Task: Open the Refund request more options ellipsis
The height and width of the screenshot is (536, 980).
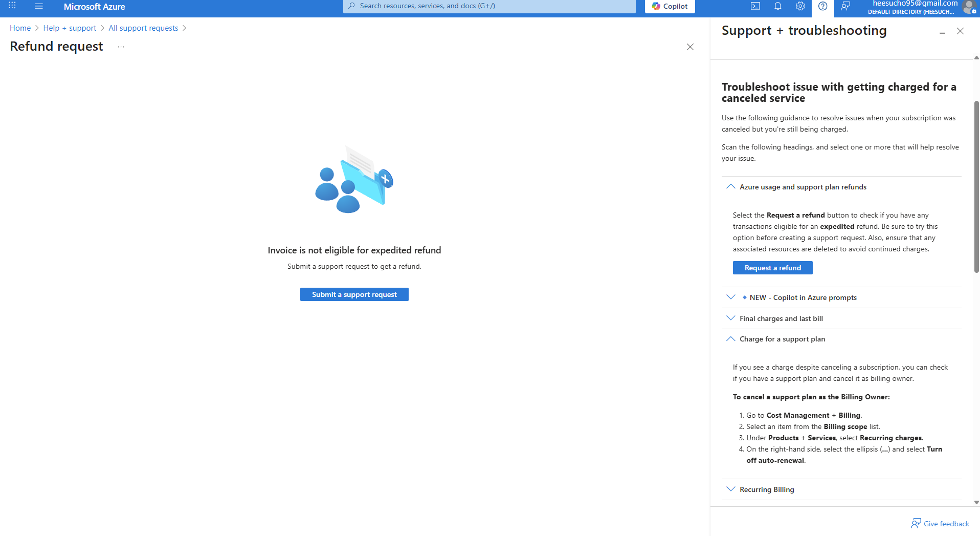Action: click(121, 47)
